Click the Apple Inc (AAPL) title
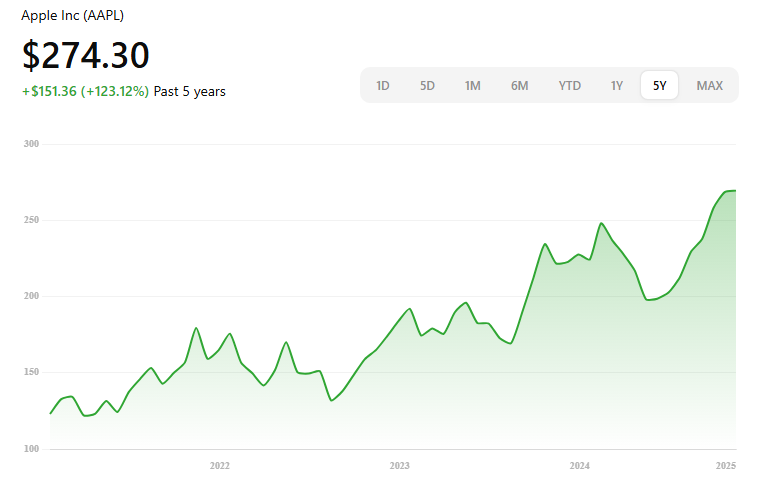759x486 pixels. coord(73,15)
